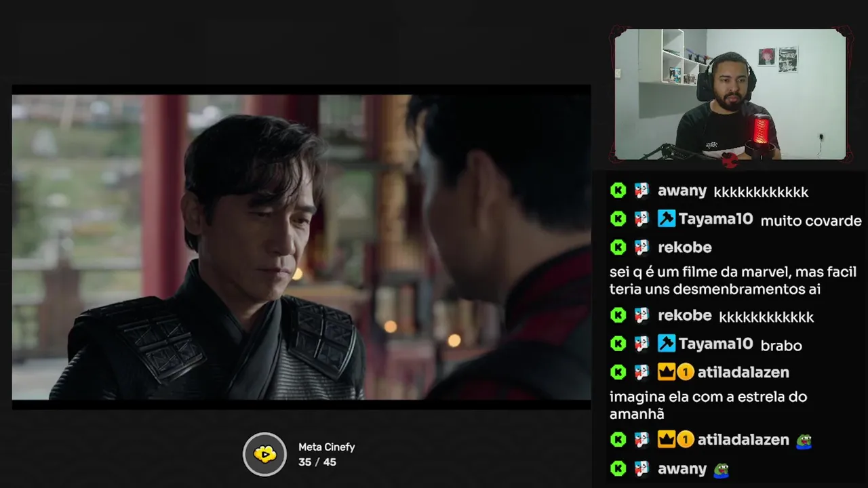Open Tayama10 profile from muito covarde message
Viewport: 868px width, 488px height.
click(x=715, y=219)
